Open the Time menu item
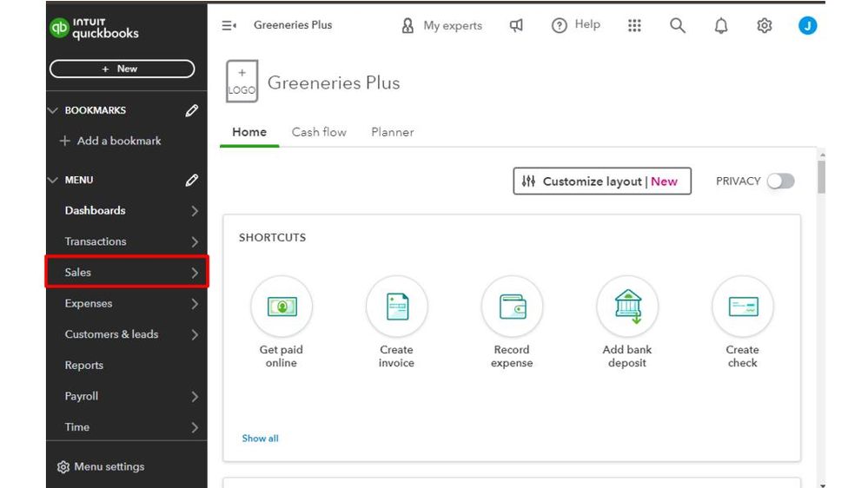Screen dimensions: 868x488 [x=77, y=427]
